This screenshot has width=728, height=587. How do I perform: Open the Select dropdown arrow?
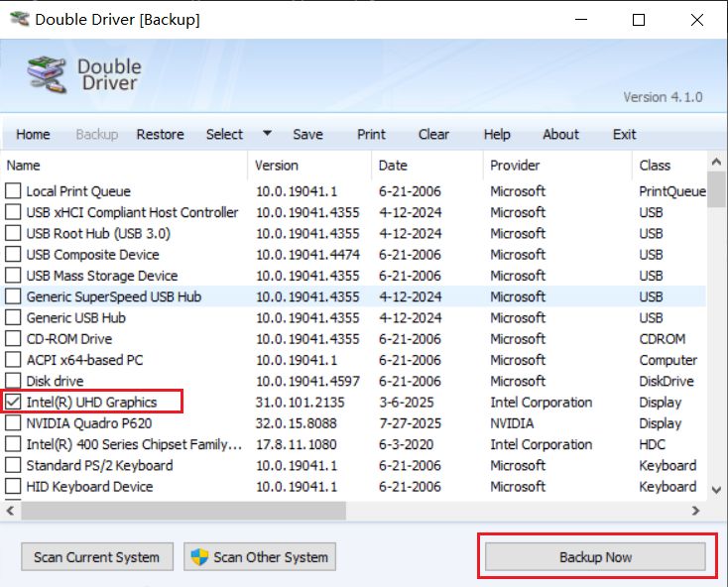click(267, 134)
